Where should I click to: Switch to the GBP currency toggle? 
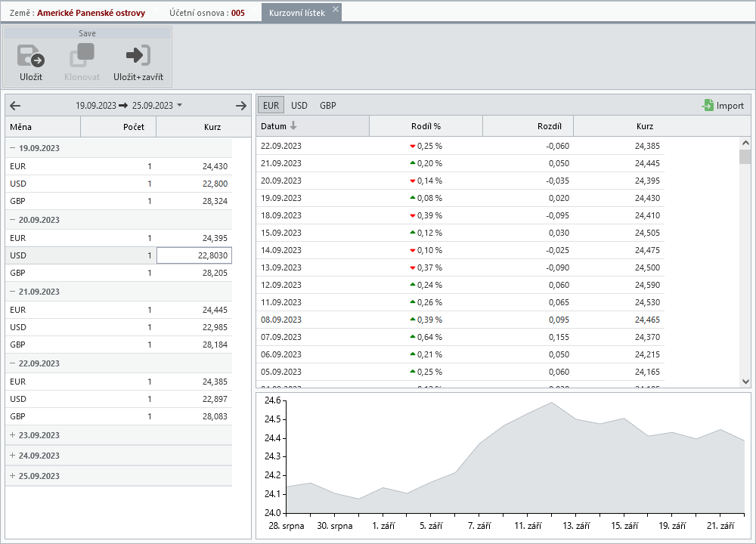click(328, 105)
